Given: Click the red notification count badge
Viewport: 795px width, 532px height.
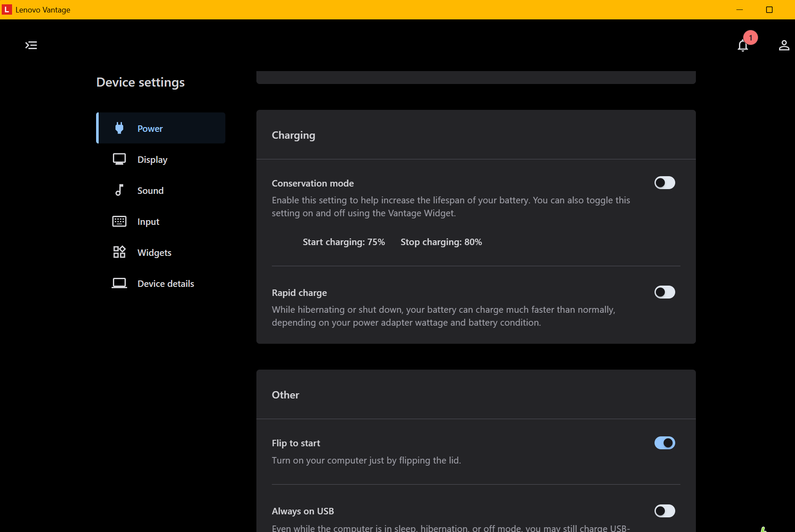Looking at the screenshot, I should coord(751,37).
